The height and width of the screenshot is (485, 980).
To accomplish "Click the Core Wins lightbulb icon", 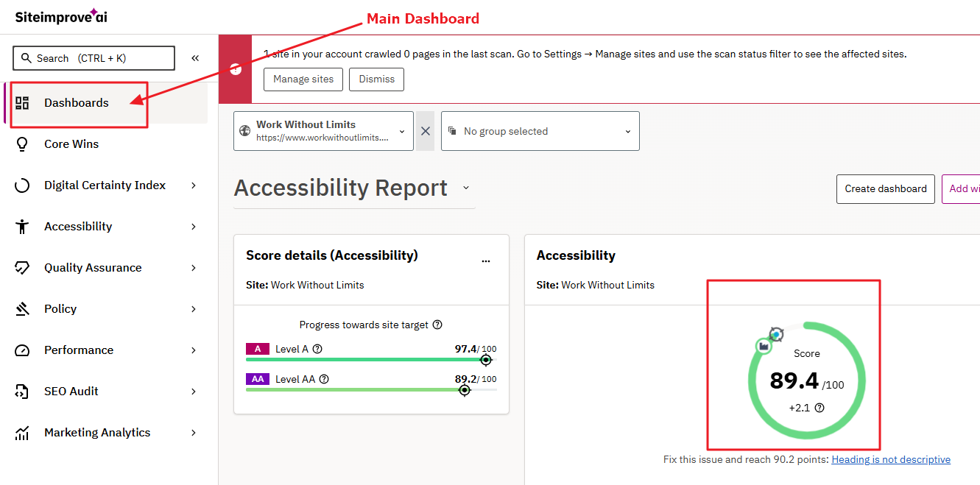I will tap(22, 144).
